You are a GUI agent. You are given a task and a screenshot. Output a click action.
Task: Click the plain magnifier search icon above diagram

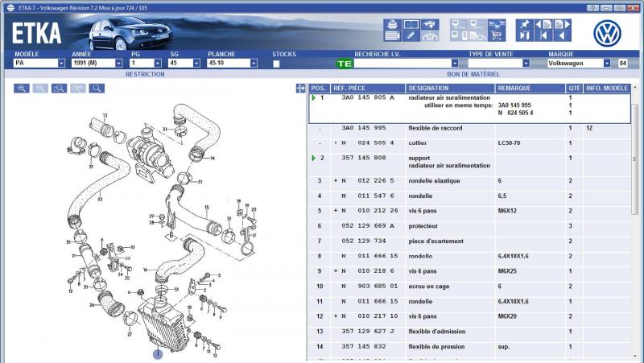tap(97, 89)
